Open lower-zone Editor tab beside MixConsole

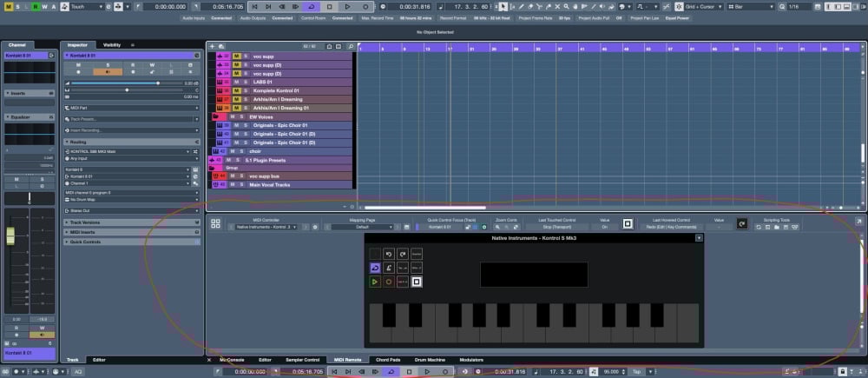point(265,360)
